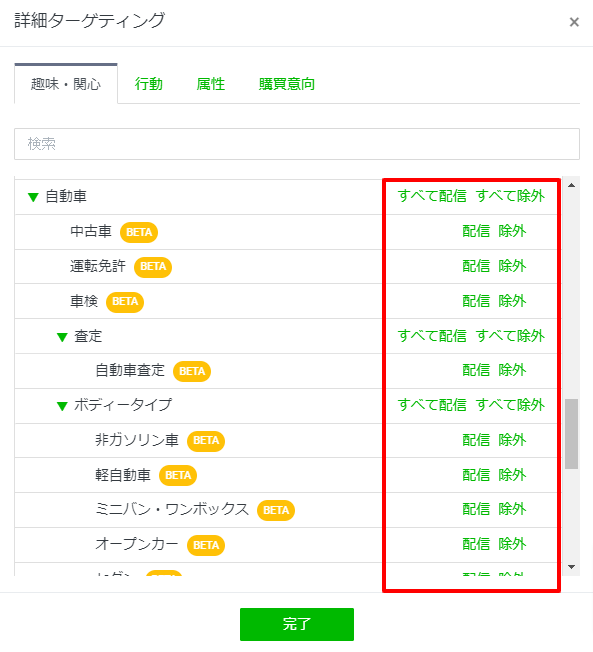Screen dimensions: 593x652
Task: Close the 詳細ターゲティング dialog
Action: (x=574, y=22)
